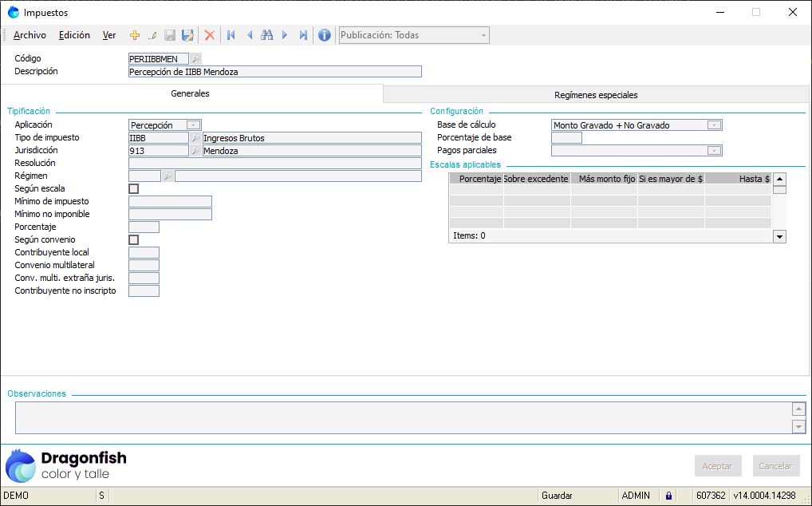Open the blue information icon

(x=324, y=35)
